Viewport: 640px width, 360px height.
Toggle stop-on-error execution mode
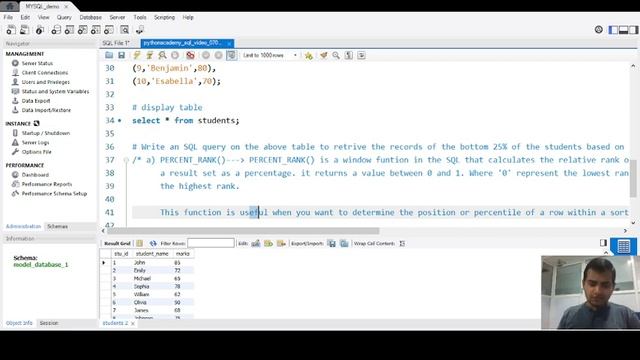[x=190, y=55]
